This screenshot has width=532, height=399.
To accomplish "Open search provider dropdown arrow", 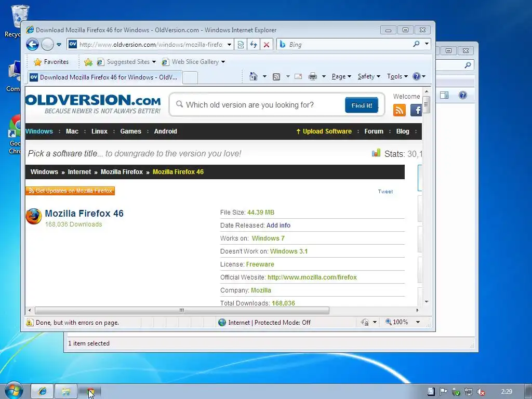I will click(x=427, y=44).
